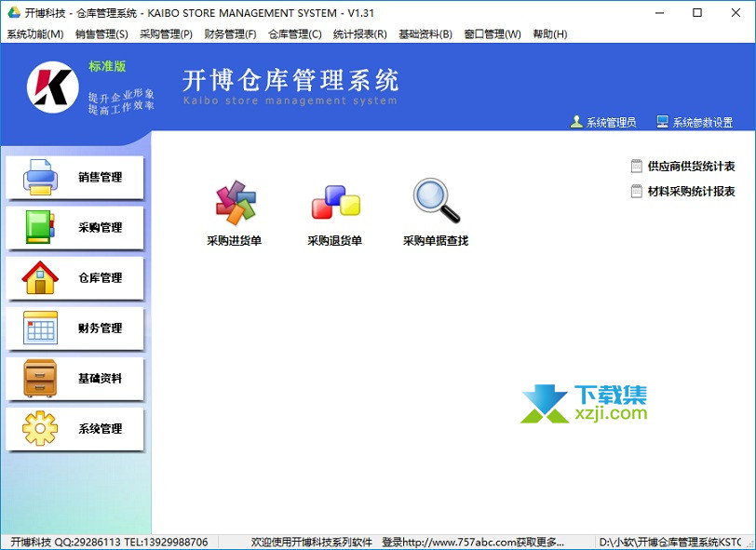Open the 窗口管理(W) menu

pyautogui.click(x=493, y=34)
